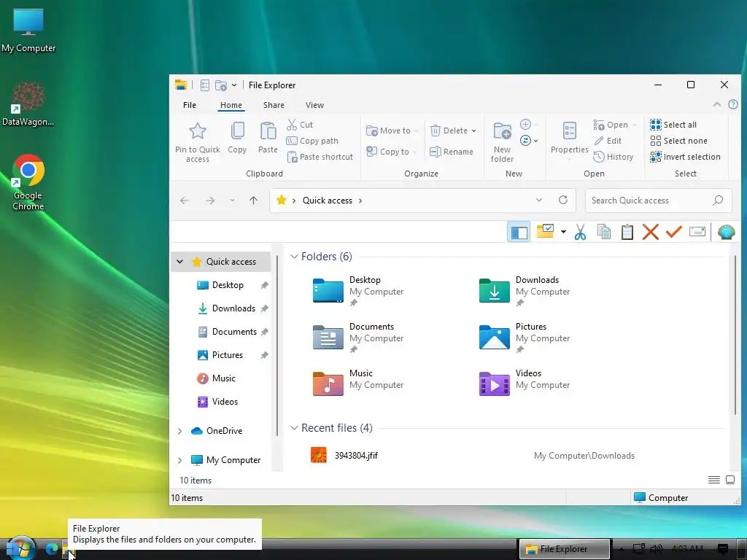Click the My Computer desktop icon
The image size is (747, 560).
[x=28, y=31]
